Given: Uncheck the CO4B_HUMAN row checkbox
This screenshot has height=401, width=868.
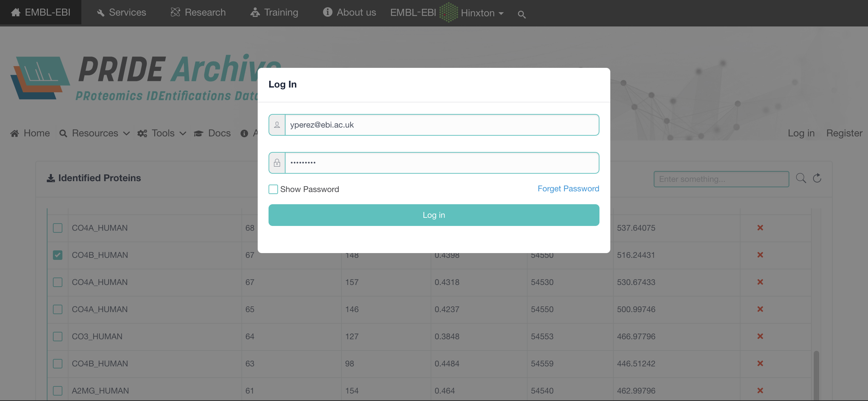Looking at the screenshot, I should pyautogui.click(x=57, y=255).
